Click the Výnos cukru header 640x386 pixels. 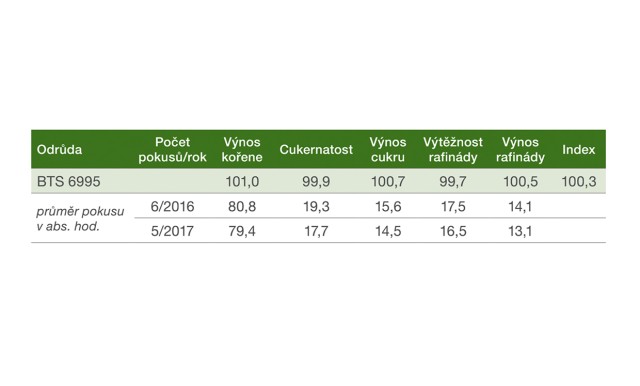click(x=388, y=150)
